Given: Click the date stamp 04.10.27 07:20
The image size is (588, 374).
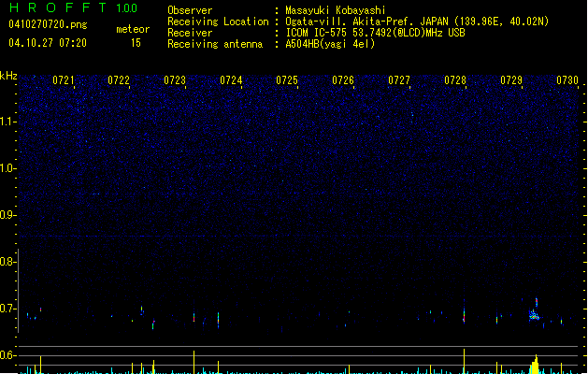Looking at the screenshot, I should coord(48,43).
